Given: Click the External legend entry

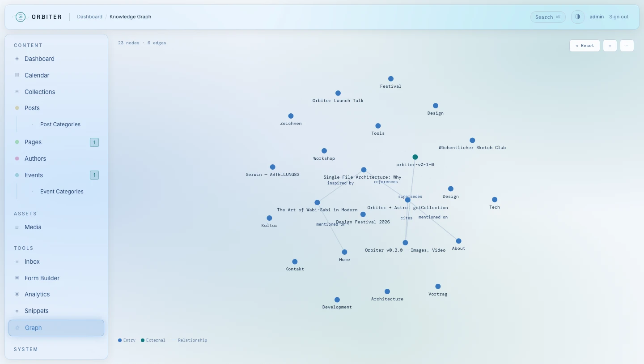Looking at the screenshot, I should 153,340.
